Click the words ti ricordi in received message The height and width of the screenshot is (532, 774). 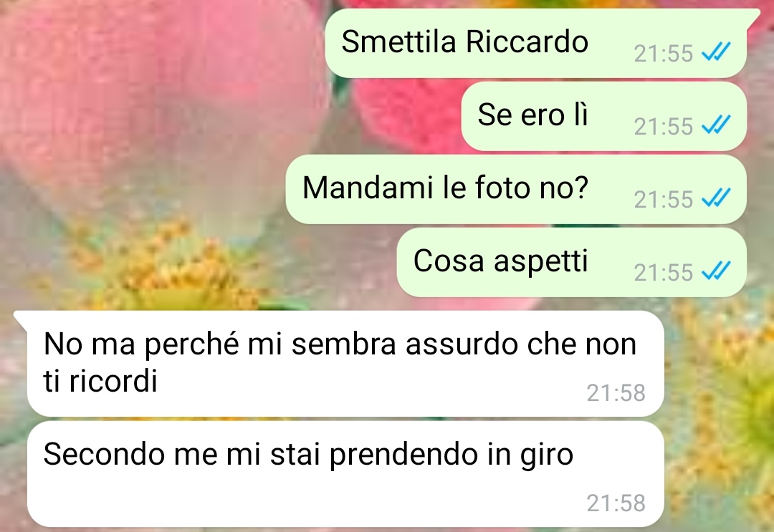click(101, 381)
